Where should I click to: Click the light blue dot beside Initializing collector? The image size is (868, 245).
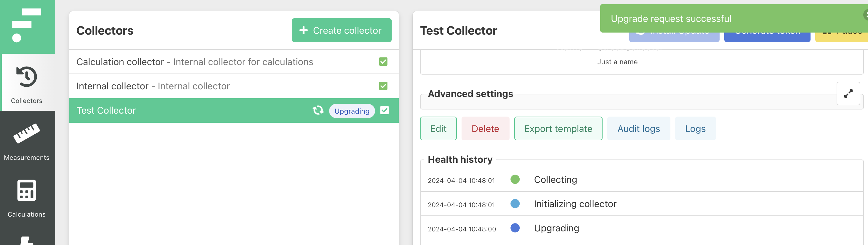pyautogui.click(x=515, y=204)
